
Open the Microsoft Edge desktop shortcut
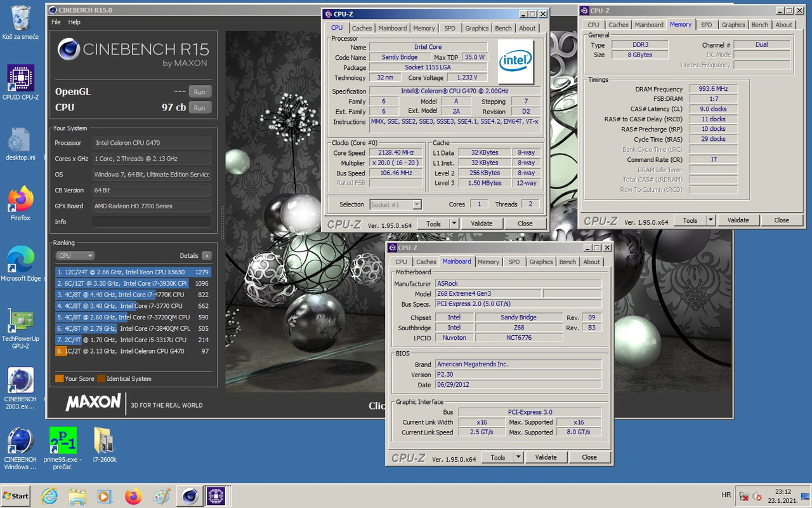pyautogui.click(x=21, y=263)
